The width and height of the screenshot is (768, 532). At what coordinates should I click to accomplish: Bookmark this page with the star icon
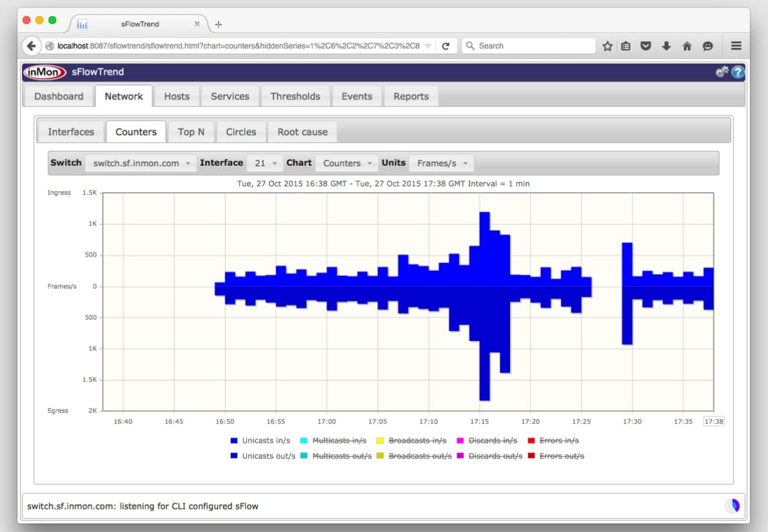607,46
